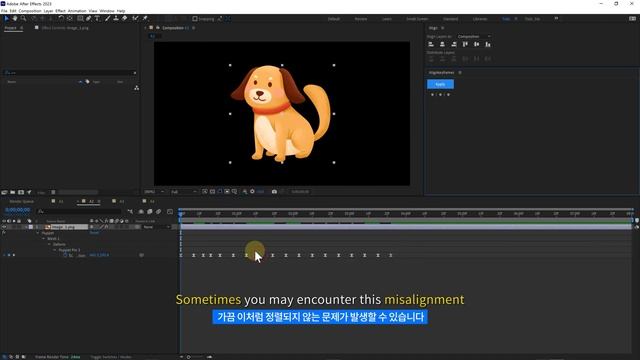Switch to Small Screen workspace
640x360 pixels.
417,19
